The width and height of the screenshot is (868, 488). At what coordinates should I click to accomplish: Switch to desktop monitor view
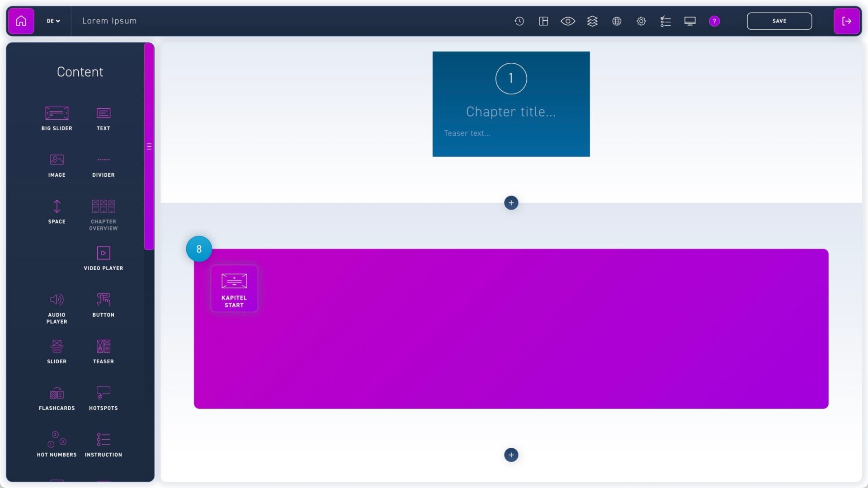pos(690,21)
